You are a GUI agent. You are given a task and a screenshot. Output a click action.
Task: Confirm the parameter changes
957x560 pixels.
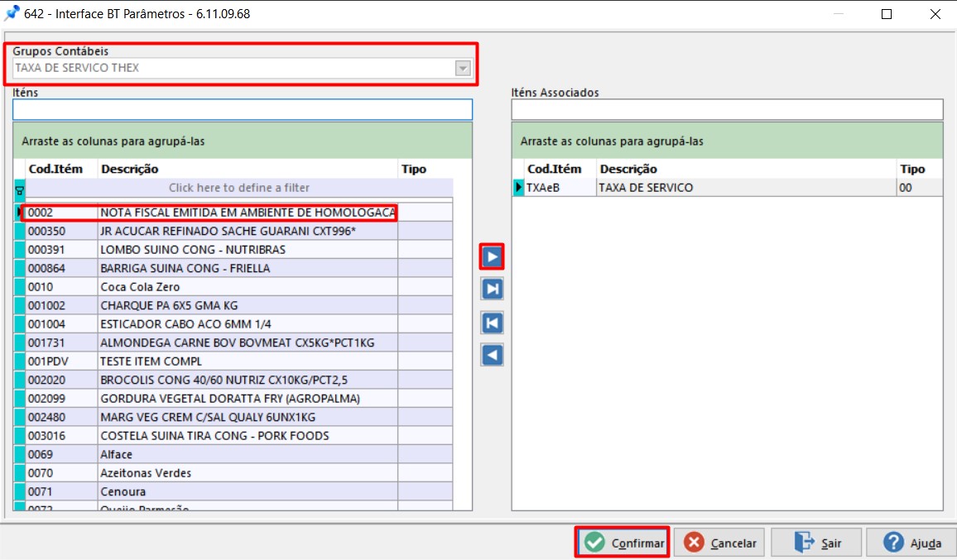623,543
